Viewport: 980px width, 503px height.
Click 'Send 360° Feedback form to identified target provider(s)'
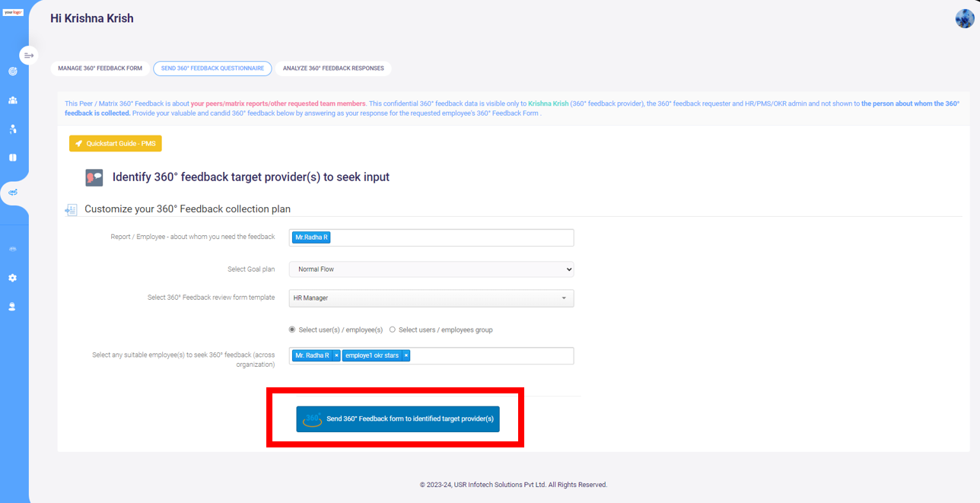point(398,419)
